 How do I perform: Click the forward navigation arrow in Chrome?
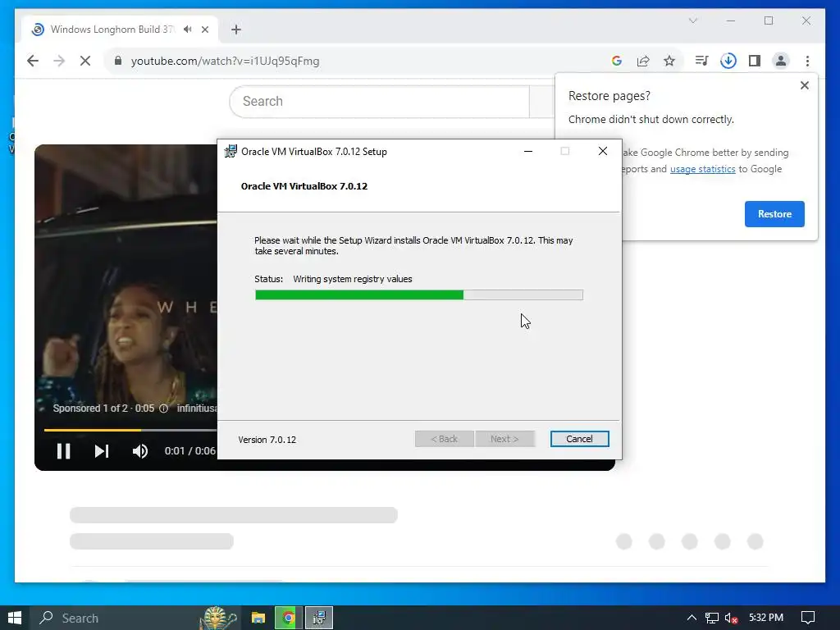click(59, 61)
